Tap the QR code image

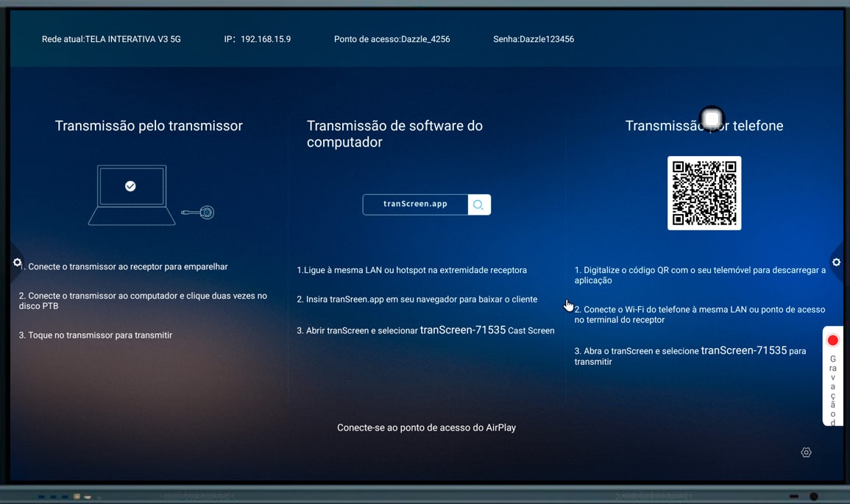click(x=704, y=193)
